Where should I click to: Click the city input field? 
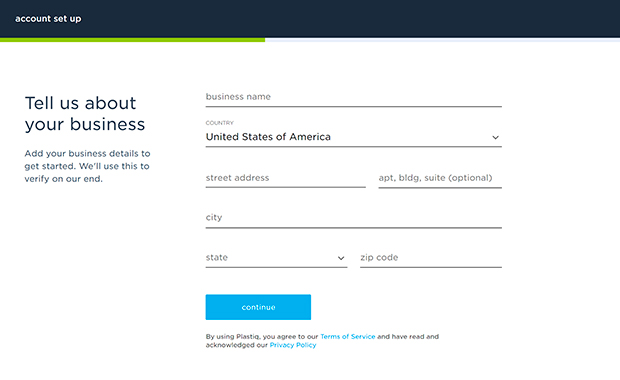pos(353,218)
